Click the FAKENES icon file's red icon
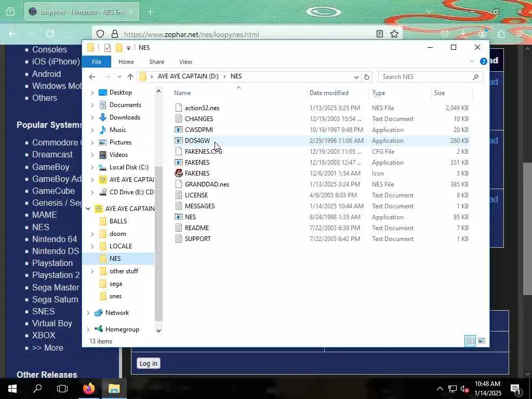532x399 pixels. (x=179, y=174)
